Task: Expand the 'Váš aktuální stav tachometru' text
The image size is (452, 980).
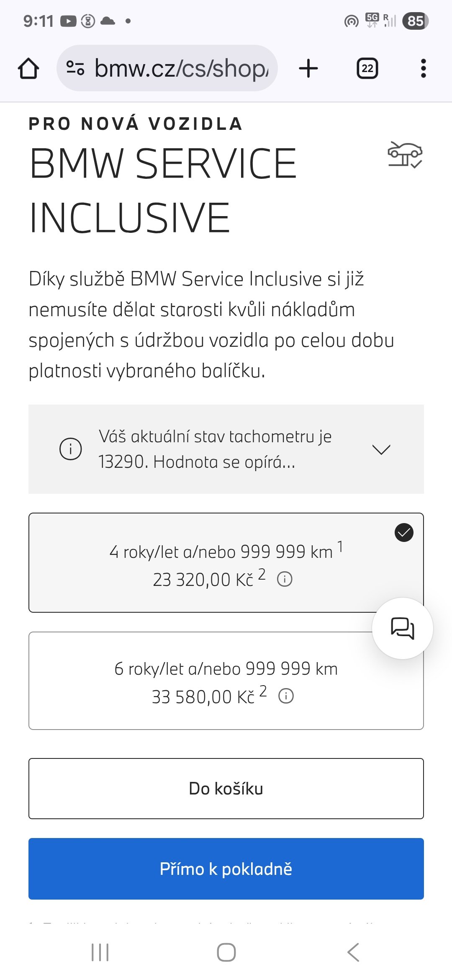Action: coord(215,449)
